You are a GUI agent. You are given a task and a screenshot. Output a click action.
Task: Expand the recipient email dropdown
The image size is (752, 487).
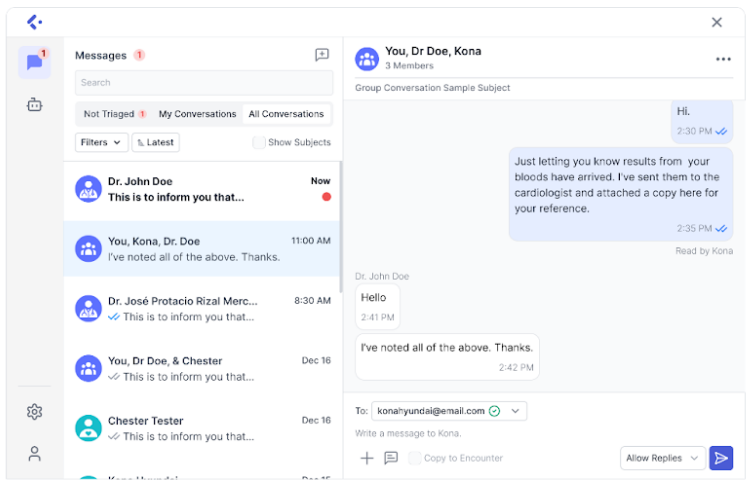516,411
